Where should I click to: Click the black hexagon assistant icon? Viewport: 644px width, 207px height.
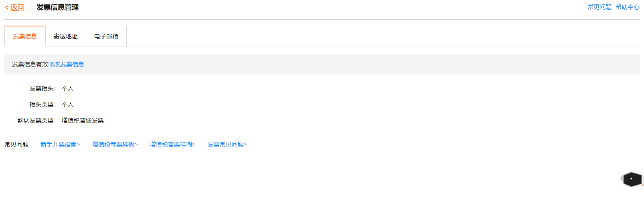click(x=632, y=179)
